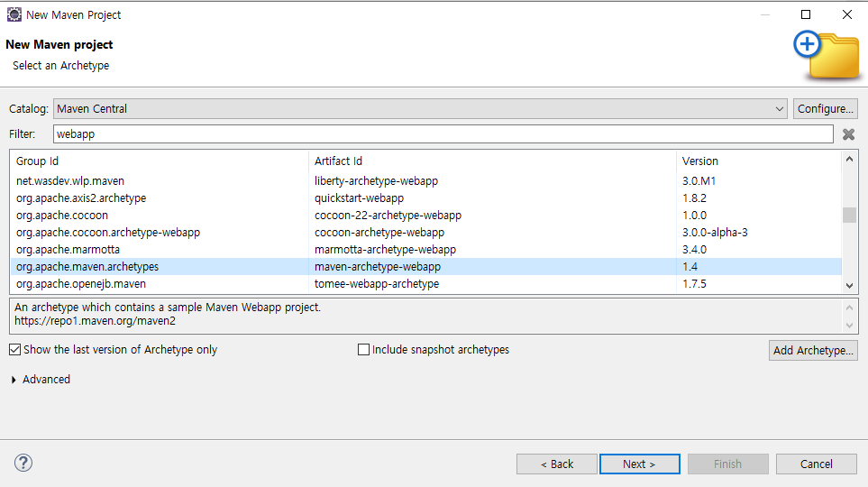Click description scroll down arrow
868x487 pixels.
pyautogui.click(x=850, y=326)
